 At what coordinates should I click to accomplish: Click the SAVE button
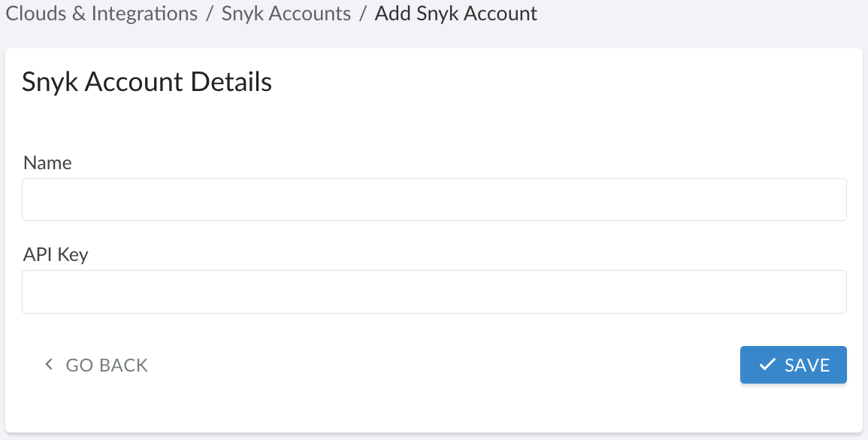(x=793, y=365)
